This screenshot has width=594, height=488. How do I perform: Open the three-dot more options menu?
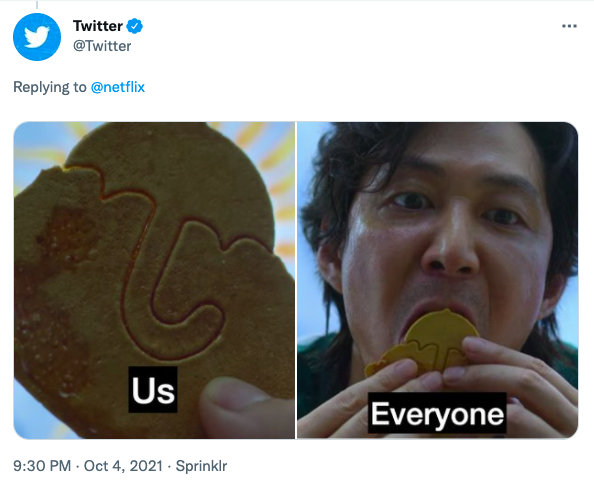[x=569, y=26]
